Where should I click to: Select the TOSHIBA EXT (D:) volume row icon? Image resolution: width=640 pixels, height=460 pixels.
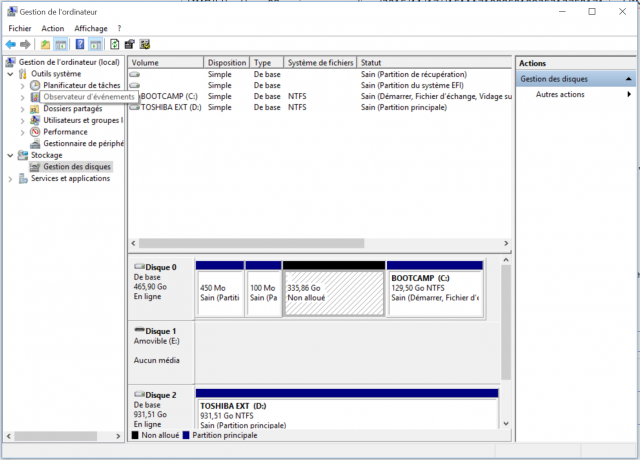135,107
